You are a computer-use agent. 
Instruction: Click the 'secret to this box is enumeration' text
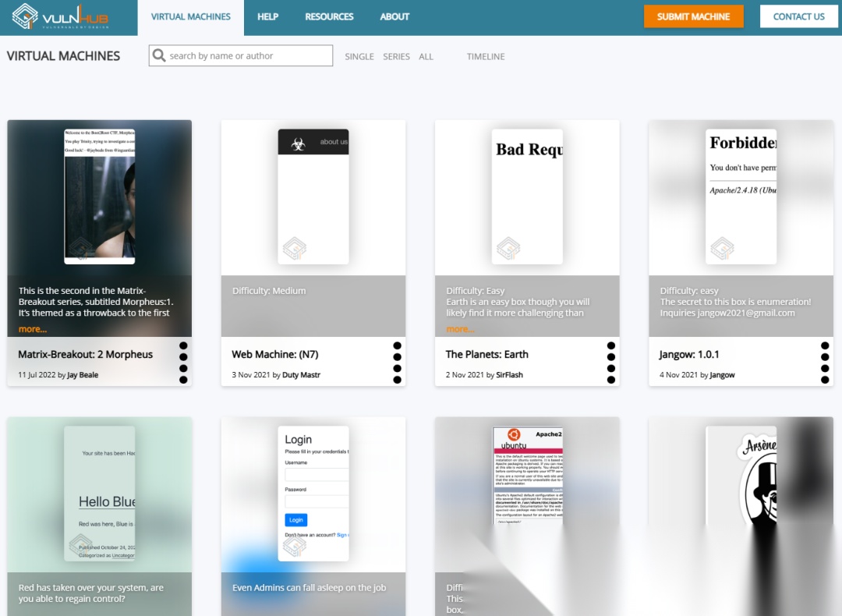click(x=736, y=302)
